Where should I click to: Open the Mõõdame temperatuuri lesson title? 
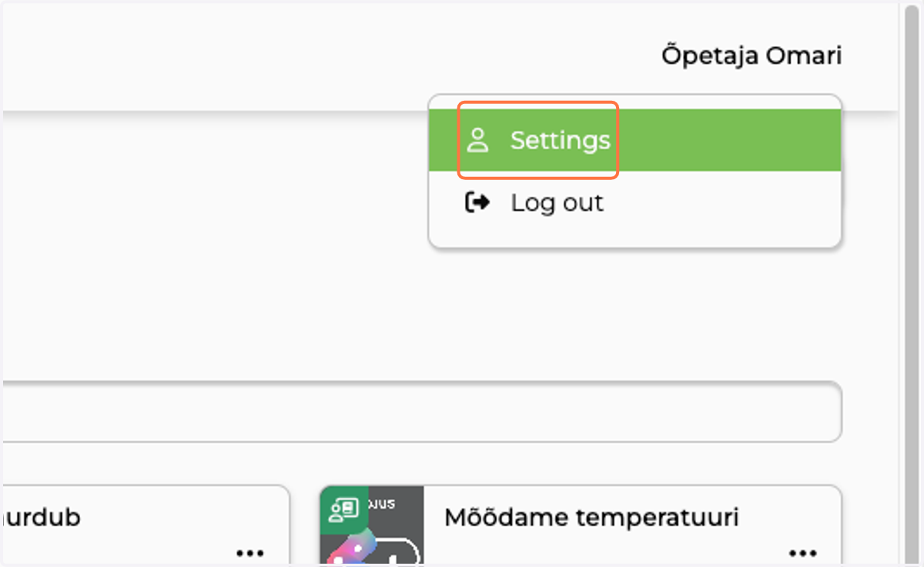coord(591,517)
